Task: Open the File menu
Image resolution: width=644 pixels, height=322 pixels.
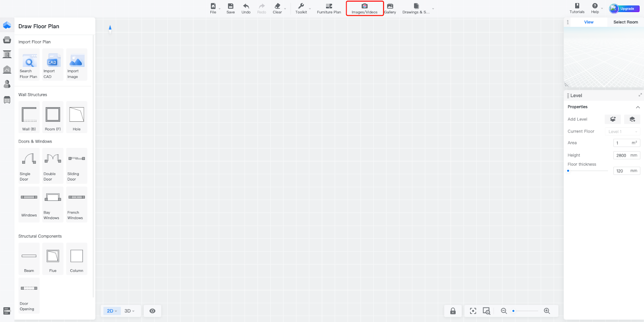Action: pyautogui.click(x=213, y=8)
